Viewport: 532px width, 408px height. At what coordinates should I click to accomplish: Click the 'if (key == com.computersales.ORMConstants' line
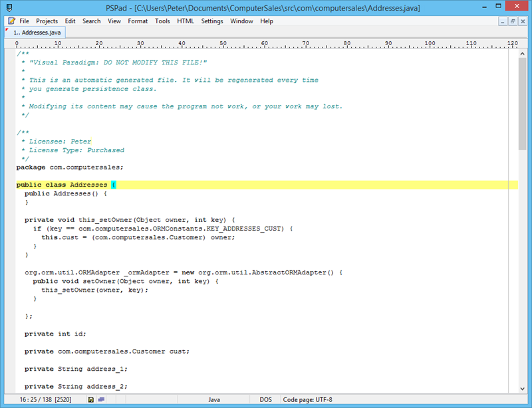click(x=163, y=229)
